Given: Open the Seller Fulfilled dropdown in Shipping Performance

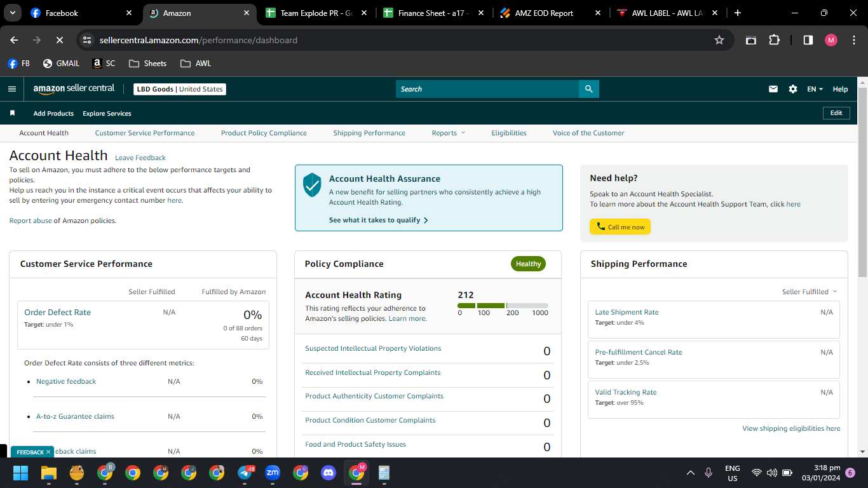Looking at the screenshot, I should pos(810,292).
